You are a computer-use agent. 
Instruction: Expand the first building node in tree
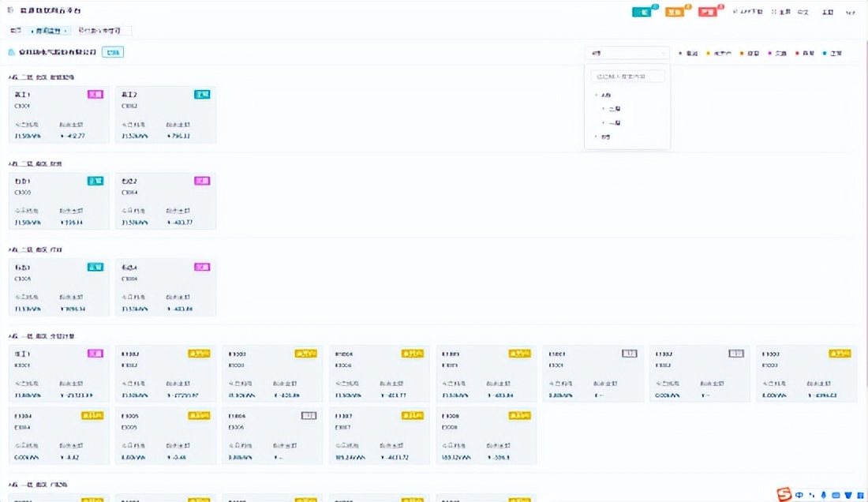coord(597,95)
